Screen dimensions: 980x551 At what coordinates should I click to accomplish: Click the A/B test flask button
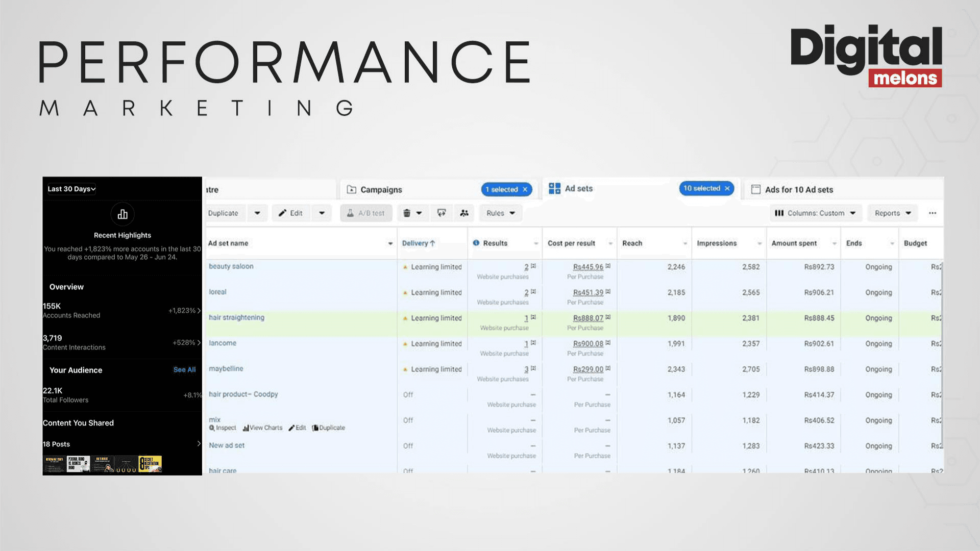coord(366,213)
